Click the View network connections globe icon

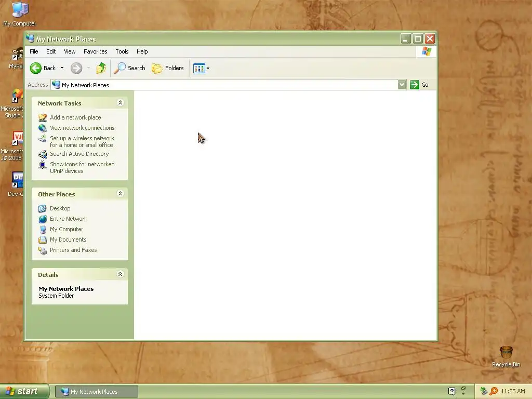[43, 128]
